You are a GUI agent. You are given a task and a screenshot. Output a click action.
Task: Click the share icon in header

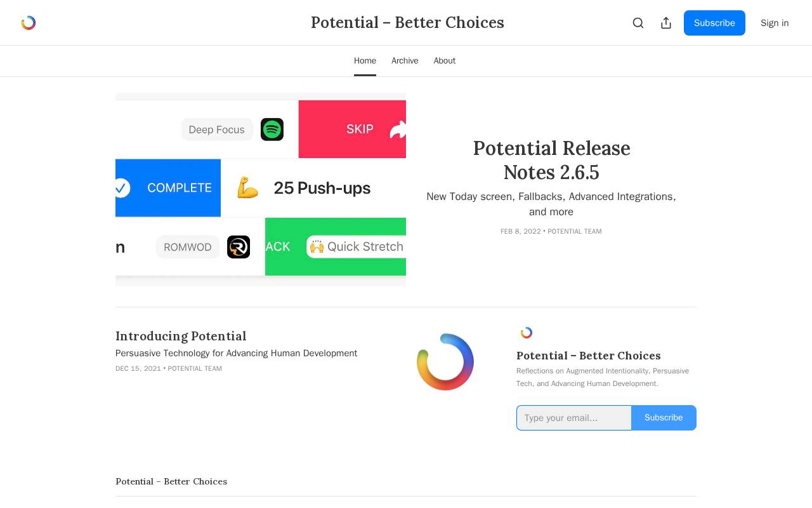(666, 23)
